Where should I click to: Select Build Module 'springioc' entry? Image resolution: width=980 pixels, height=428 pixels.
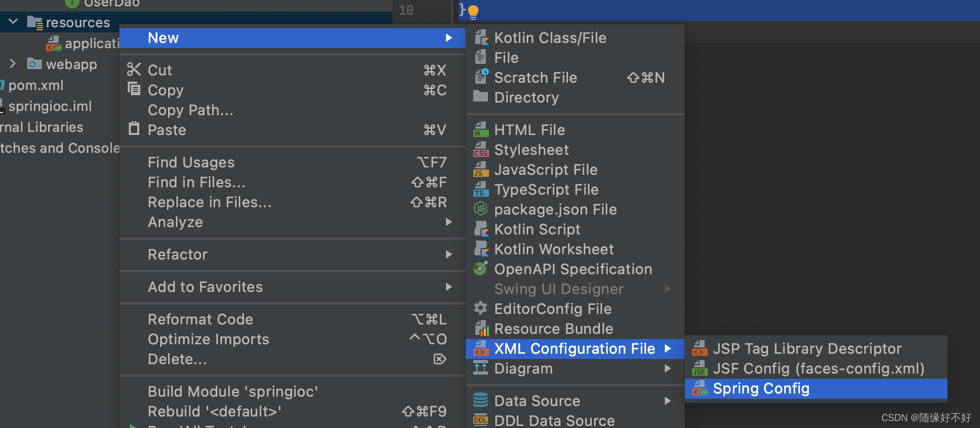pyautogui.click(x=293, y=391)
